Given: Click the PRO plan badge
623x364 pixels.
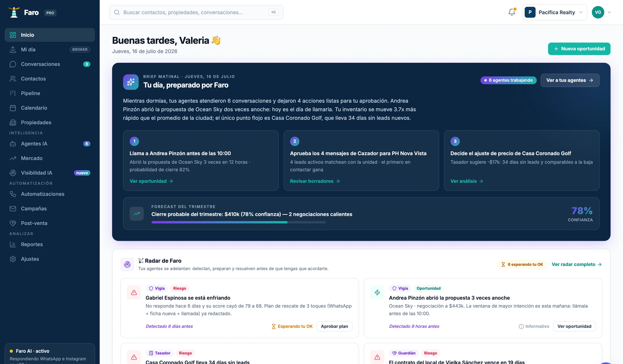Looking at the screenshot, I should pos(50,13).
